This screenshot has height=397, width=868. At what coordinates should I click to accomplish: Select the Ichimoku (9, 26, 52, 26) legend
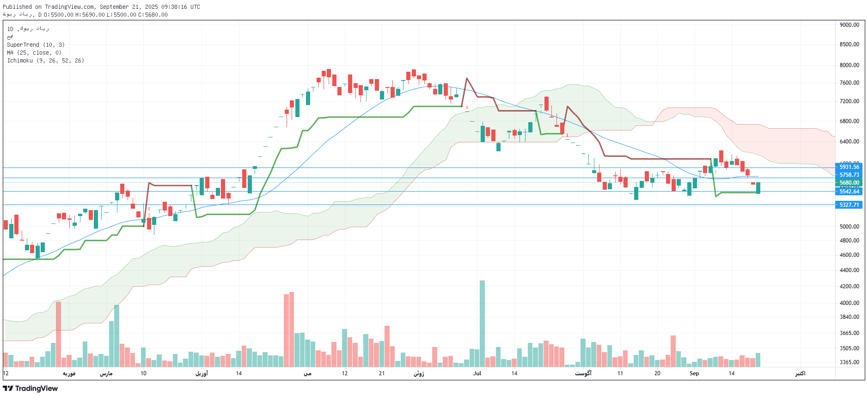point(45,61)
